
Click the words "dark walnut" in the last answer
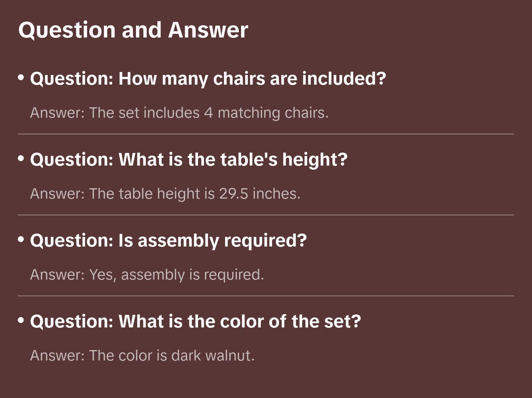tap(213, 356)
